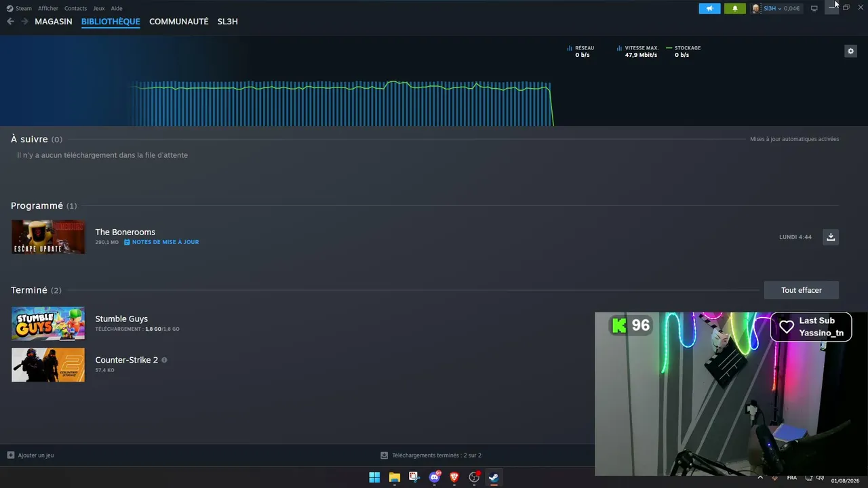Click the Counter-Strike 2 title

(x=127, y=360)
